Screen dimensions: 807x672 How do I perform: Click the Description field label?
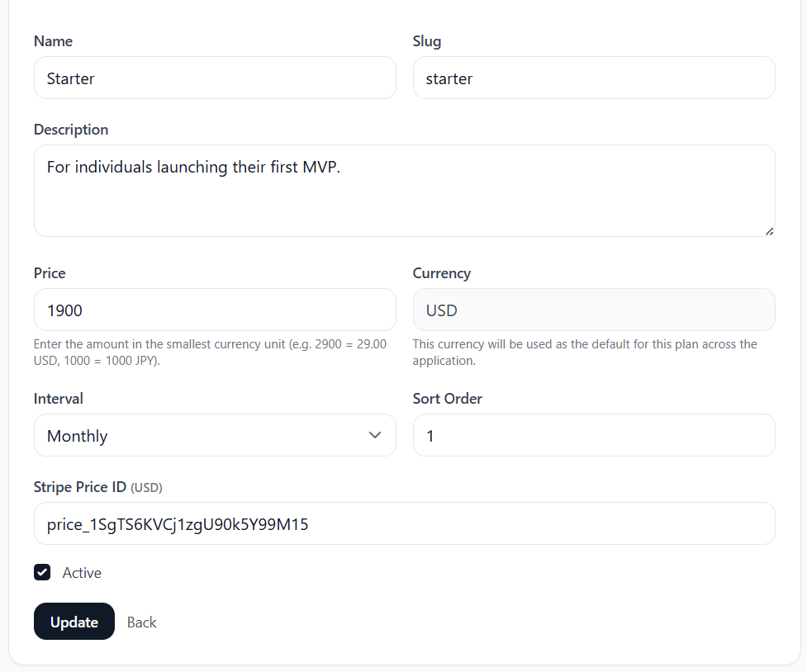tap(70, 129)
